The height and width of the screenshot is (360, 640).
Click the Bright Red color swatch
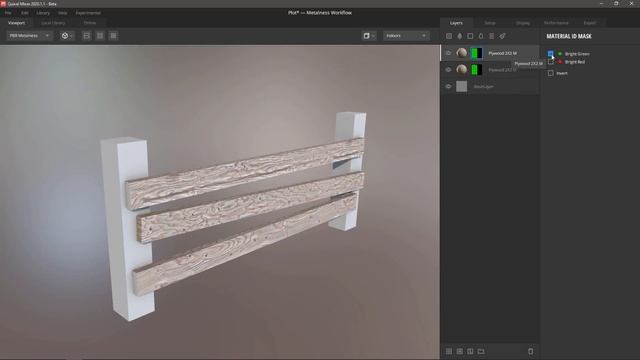(x=560, y=62)
